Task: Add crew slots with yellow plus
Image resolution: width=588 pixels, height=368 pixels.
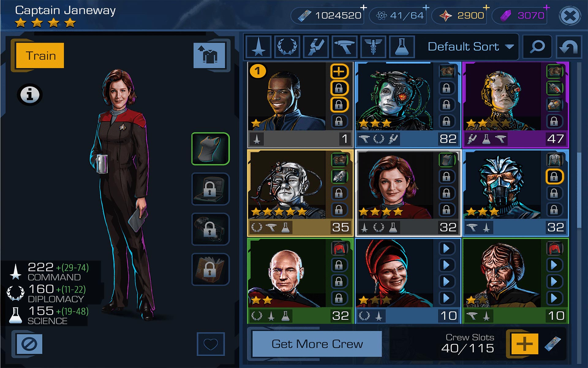Action: click(x=525, y=343)
